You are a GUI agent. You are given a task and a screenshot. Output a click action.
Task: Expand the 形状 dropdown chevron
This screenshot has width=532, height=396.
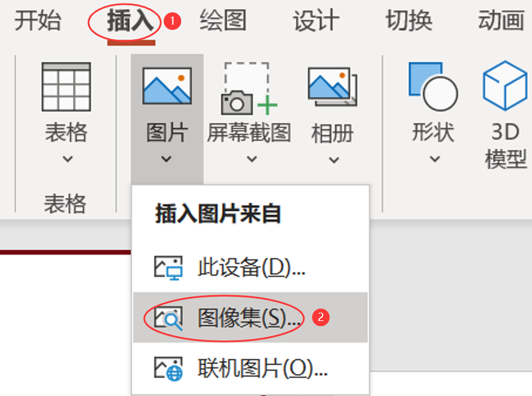435,158
